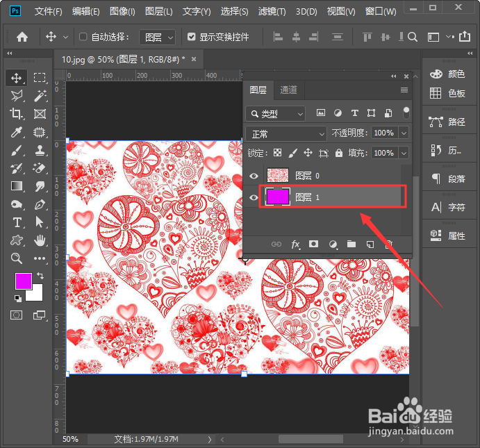The width and height of the screenshot is (480, 448).
Task: Open auto-select 图层 dropdown
Action: coord(158,37)
